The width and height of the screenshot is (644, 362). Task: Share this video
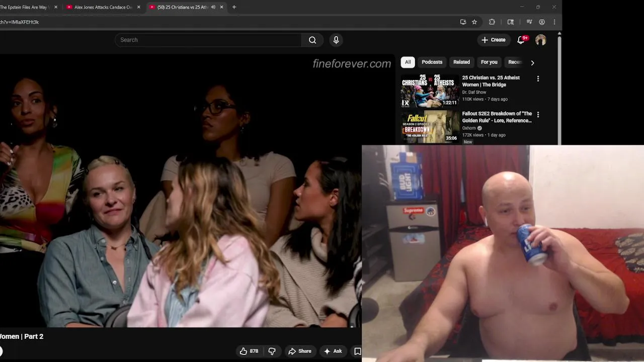coord(299,351)
